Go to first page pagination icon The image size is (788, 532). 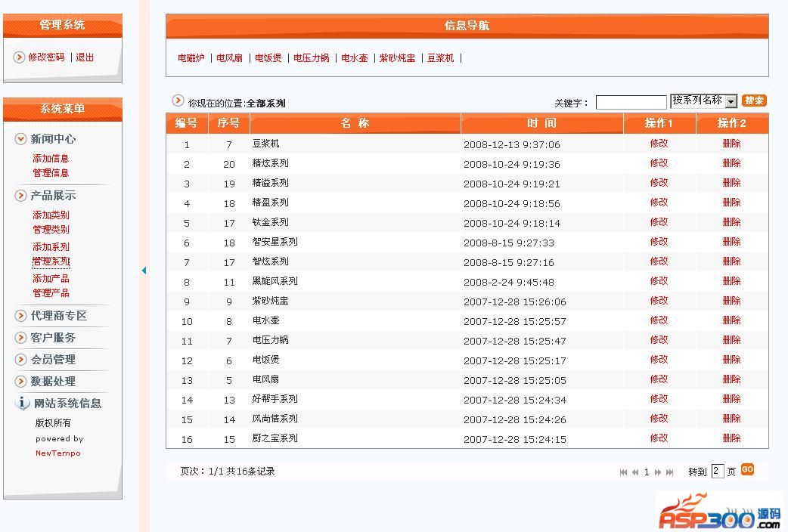[624, 472]
